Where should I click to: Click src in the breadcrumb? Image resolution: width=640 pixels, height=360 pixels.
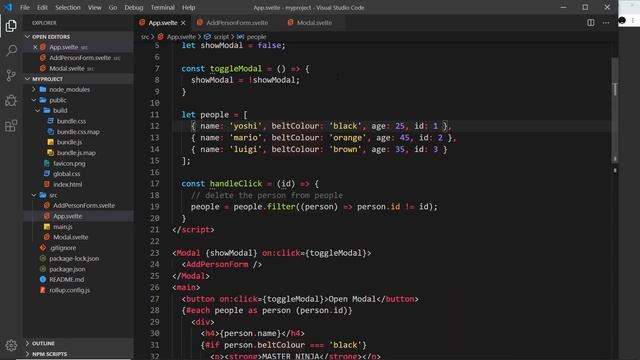145,37
